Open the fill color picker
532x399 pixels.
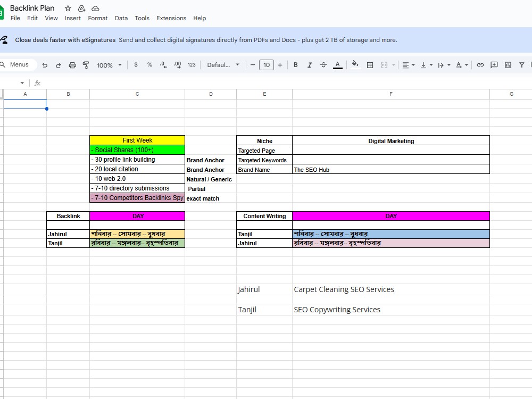click(355, 65)
